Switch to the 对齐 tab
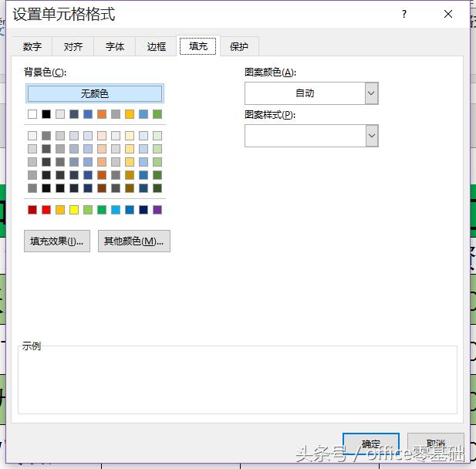This screenshot has width=476, height=469. pos(73,46)
